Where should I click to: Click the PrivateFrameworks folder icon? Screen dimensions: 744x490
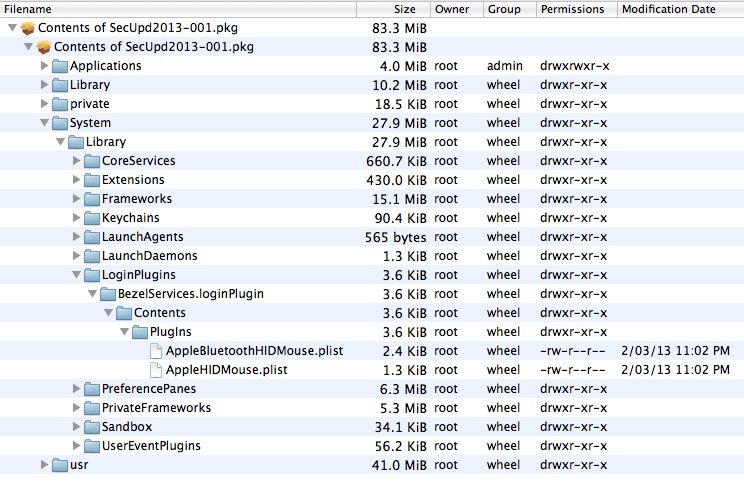[x=92, y=407]
